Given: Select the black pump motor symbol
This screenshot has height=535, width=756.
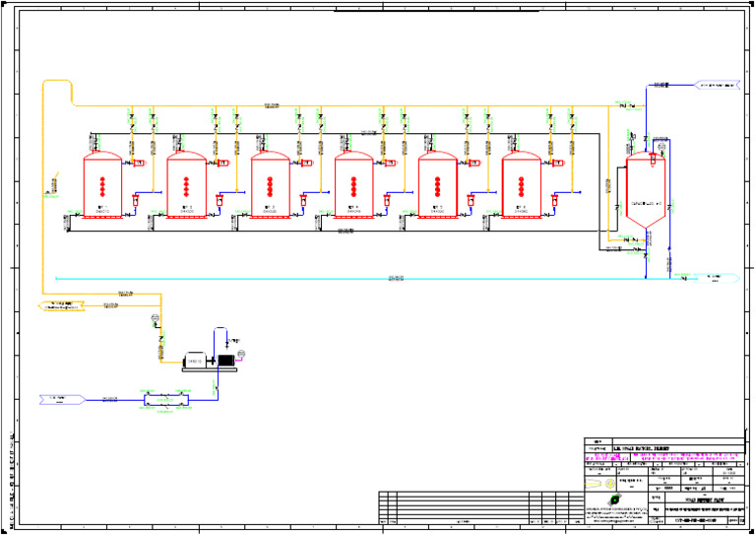Looking at the screenshot, I should click(225, 361).
